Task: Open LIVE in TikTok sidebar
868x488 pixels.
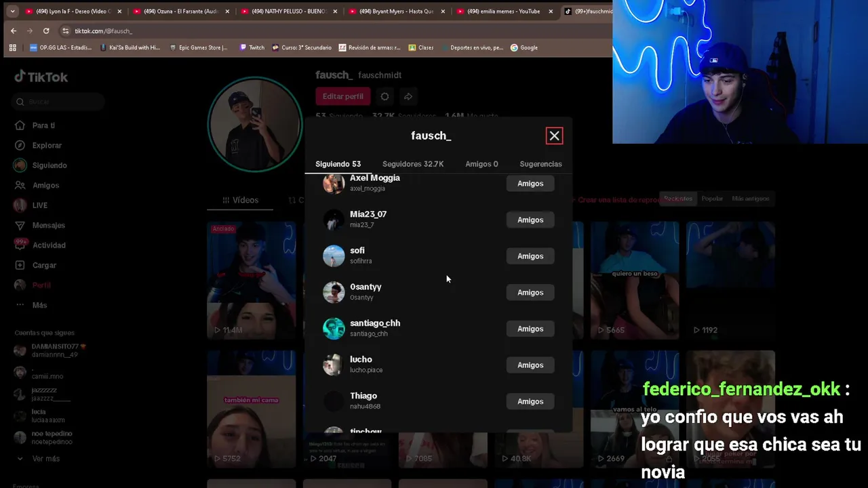Action: [39, 205]
